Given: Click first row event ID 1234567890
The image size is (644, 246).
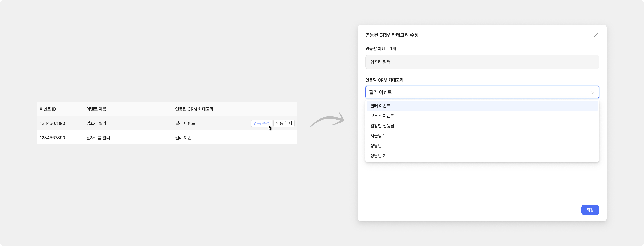Looking at the screenshot, I should tap(52, 123).
